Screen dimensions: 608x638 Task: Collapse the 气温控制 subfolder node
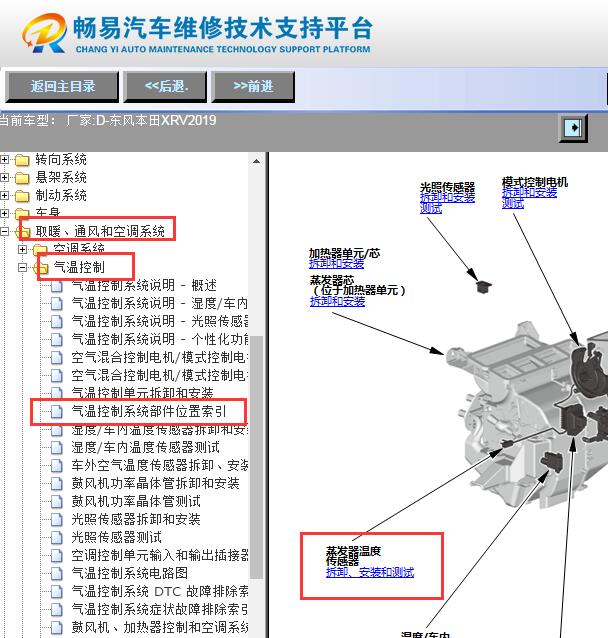tap(22, 267)
